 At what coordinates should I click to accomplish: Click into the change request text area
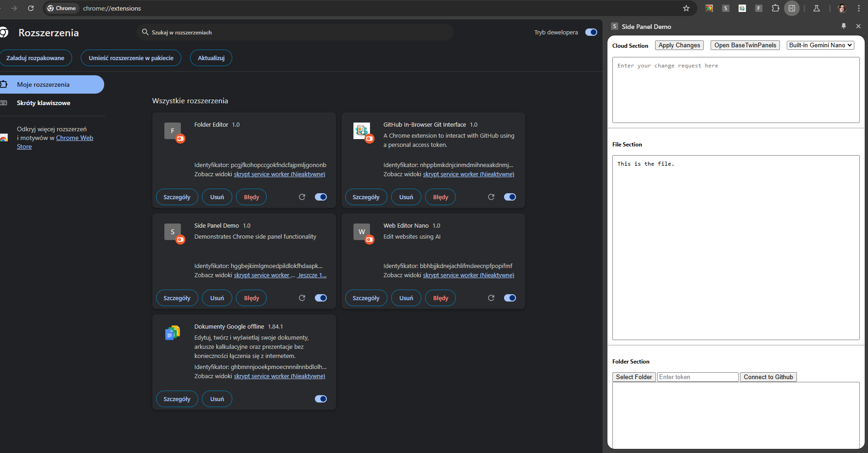736,90
